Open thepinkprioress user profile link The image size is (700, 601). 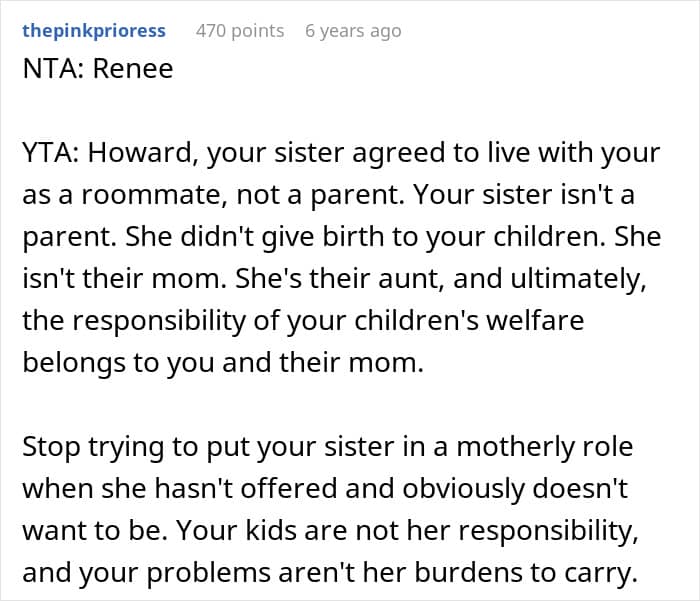(93, 31)
